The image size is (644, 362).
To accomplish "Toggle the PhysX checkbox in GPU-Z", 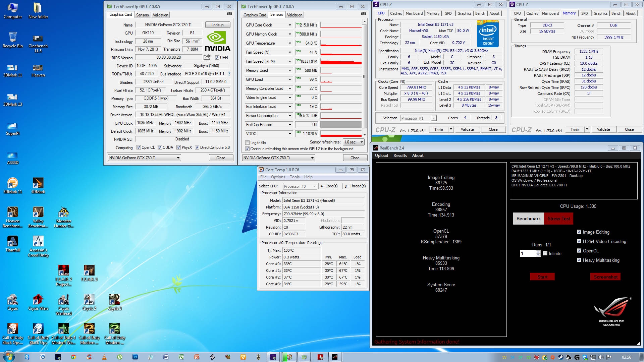I will pyautogui.click(x=179, y=147).
